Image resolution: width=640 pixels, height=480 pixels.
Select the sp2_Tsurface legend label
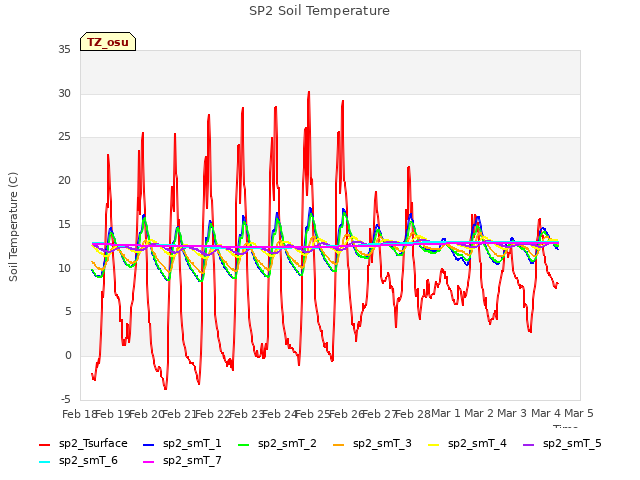coord(93,444)
